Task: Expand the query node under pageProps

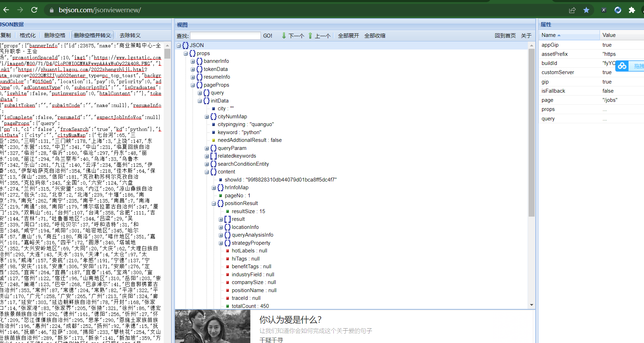Action: click(x=200, y=93)
